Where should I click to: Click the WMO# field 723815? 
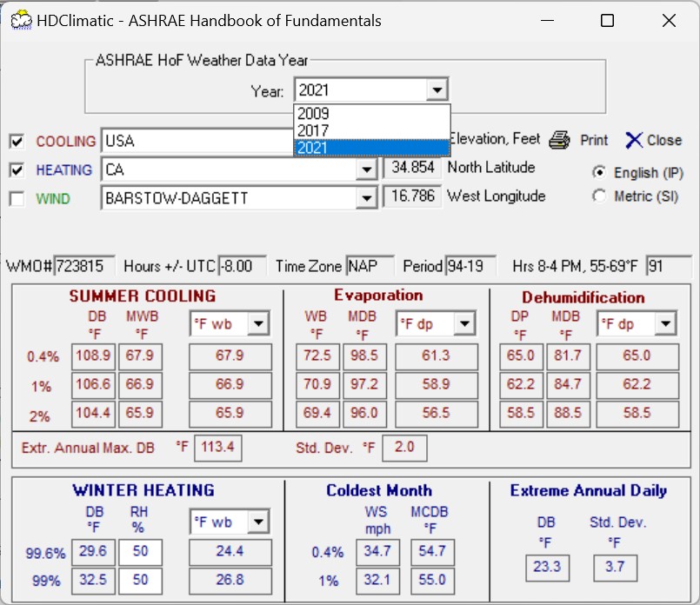tap(84, 266)
